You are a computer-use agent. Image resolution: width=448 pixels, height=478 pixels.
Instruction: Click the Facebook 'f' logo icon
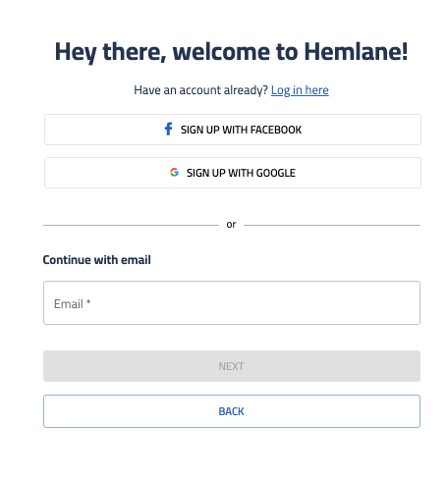(168, 129)
